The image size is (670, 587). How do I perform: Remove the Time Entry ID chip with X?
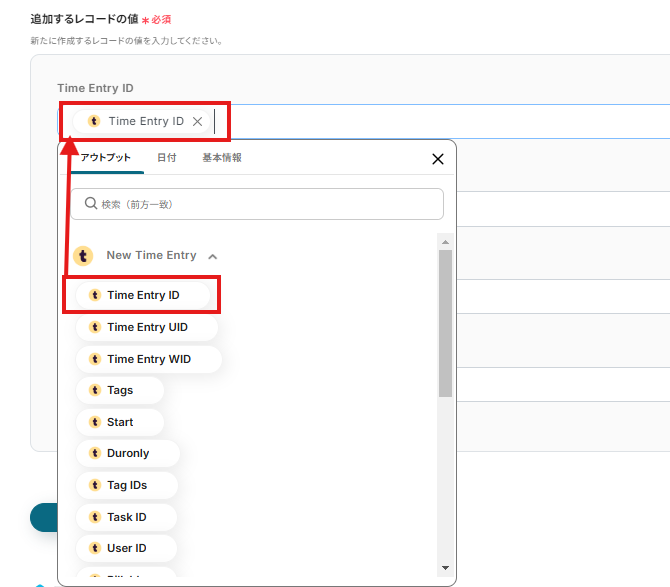[x=197, y=122]
